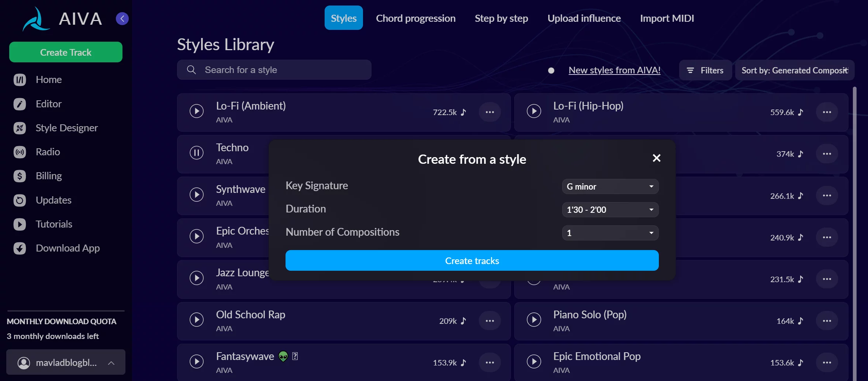Image resolution: width=868 pixels, height=381 pixels.
Task: Select the Epic Emotional Pop style title
Action: click(597, 357)
